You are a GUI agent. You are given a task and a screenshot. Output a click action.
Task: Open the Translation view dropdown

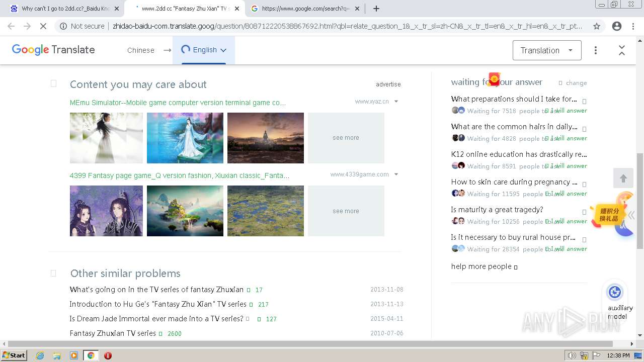click(x=547, y=50)
